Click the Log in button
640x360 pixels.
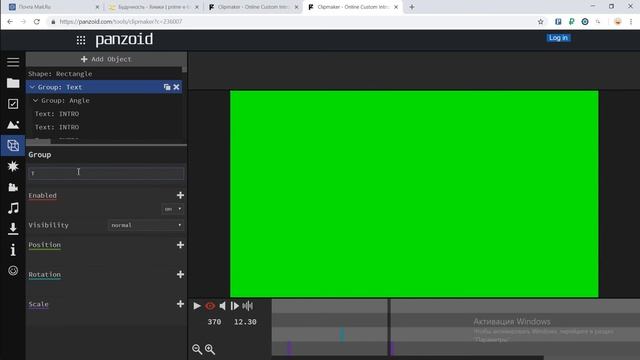pos(558,38)
